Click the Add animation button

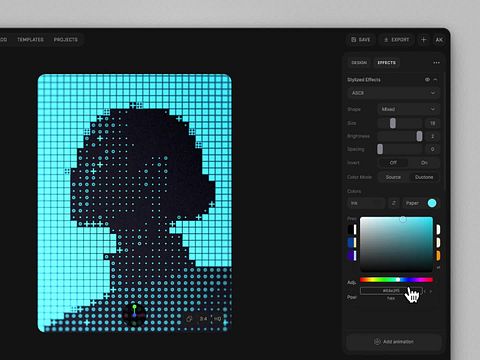coord(394,342)
